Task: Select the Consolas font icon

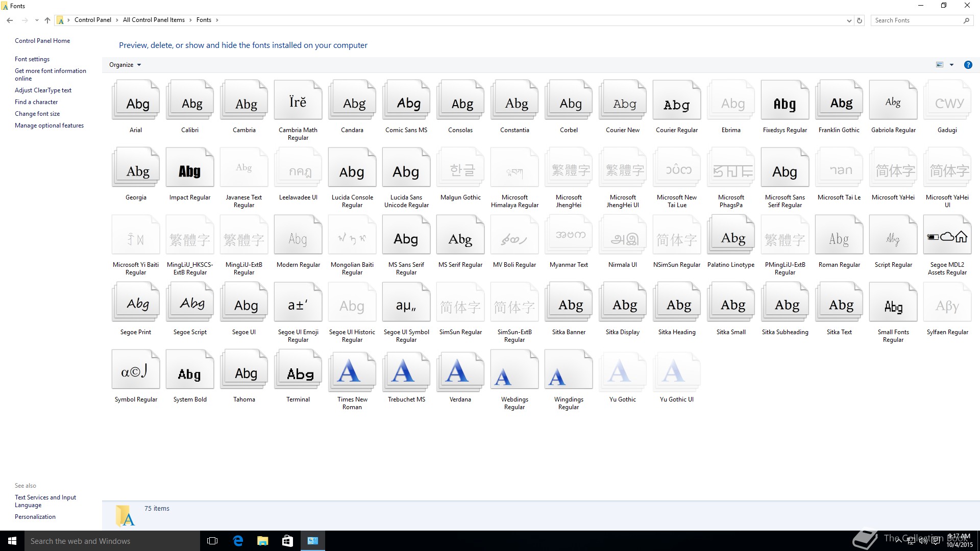Action: (x=460, y=101)
